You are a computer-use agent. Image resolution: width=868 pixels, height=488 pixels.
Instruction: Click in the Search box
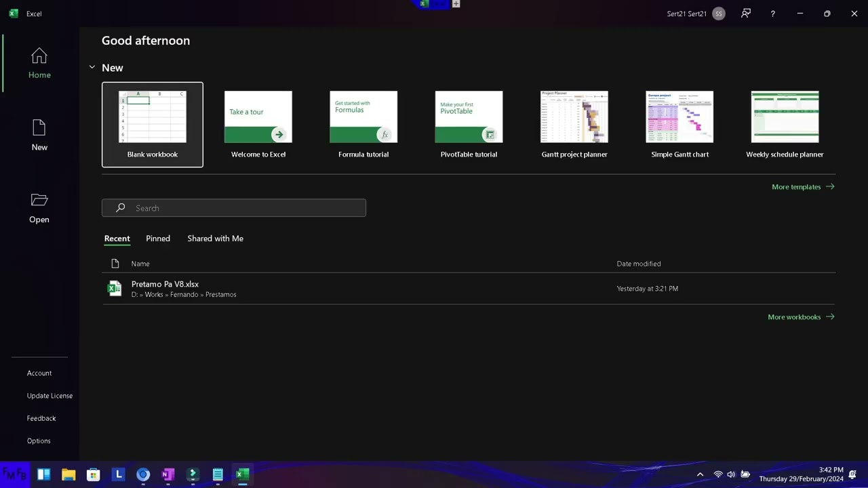click(x=234, y=208)
